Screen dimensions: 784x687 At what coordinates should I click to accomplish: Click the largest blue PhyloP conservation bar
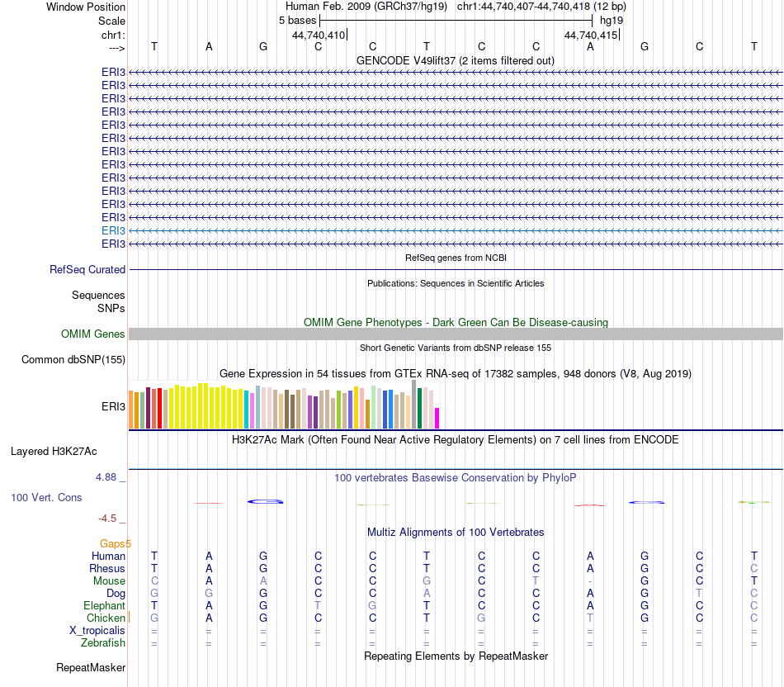(x=266, y=501)
